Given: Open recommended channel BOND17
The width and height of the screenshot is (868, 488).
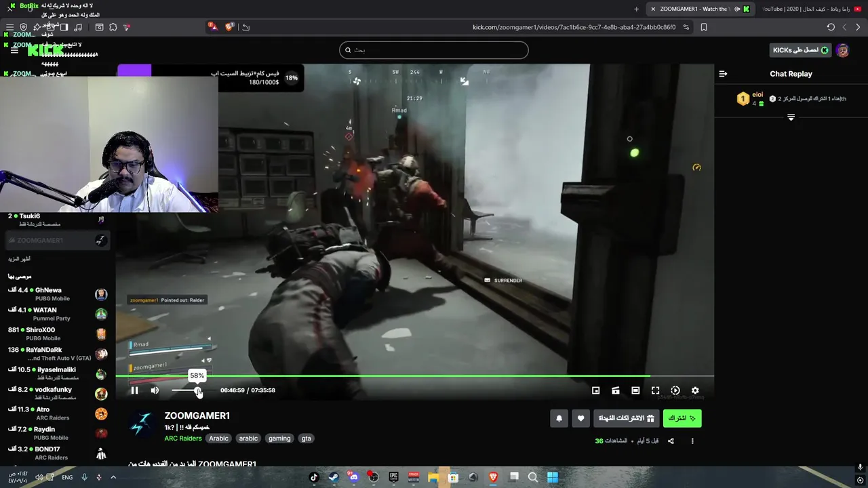Looking at the screenshot, I should pos(58,453).
